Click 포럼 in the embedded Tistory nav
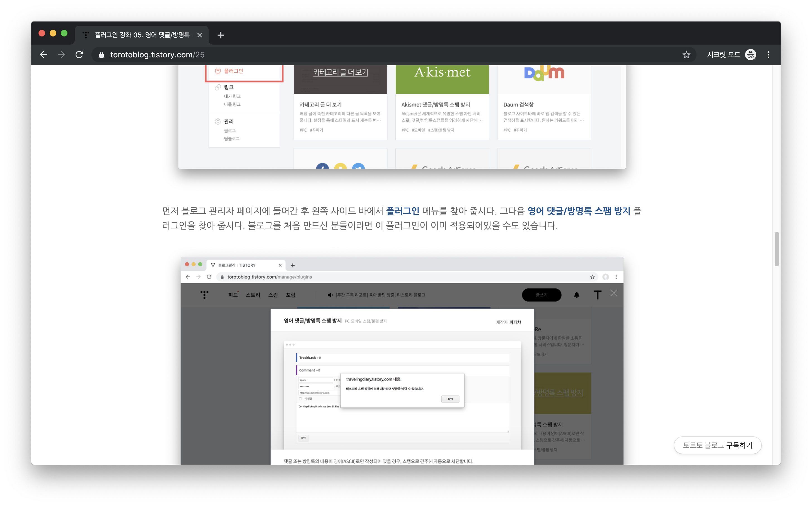The image size is (812, 506). (x=290, y=295)
